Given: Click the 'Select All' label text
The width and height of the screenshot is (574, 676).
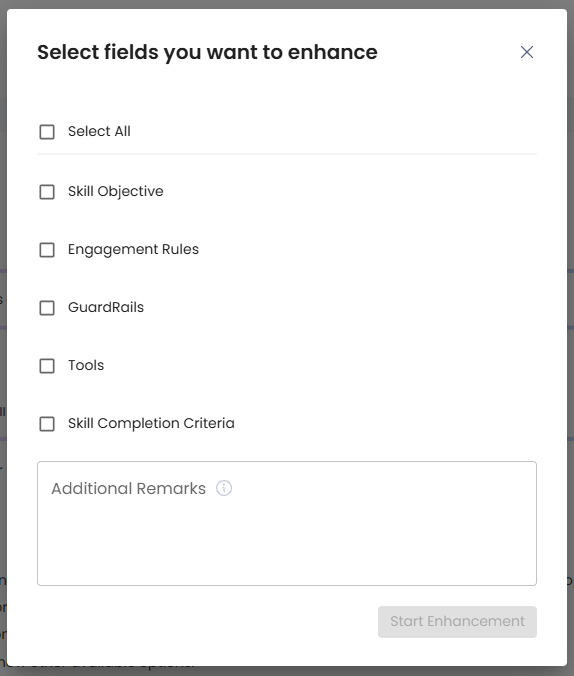Looking at the screenshot, I should click(99, 131).
